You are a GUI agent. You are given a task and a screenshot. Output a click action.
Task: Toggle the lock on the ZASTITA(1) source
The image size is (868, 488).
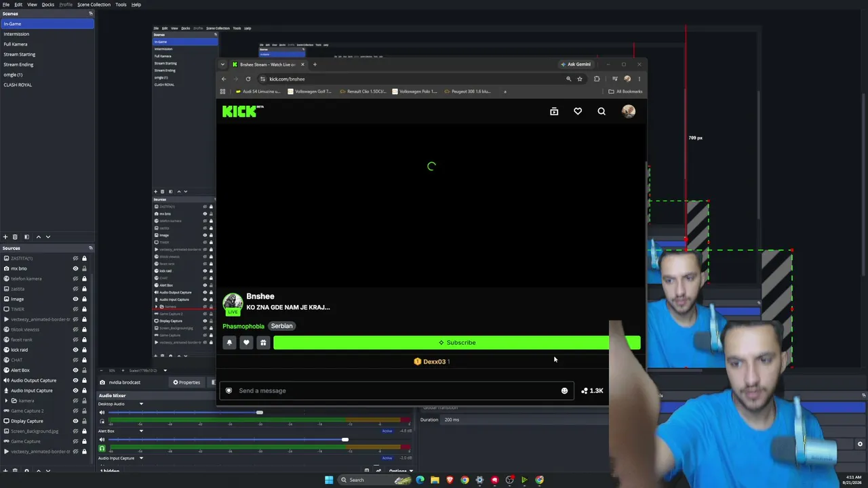point(84,258)
